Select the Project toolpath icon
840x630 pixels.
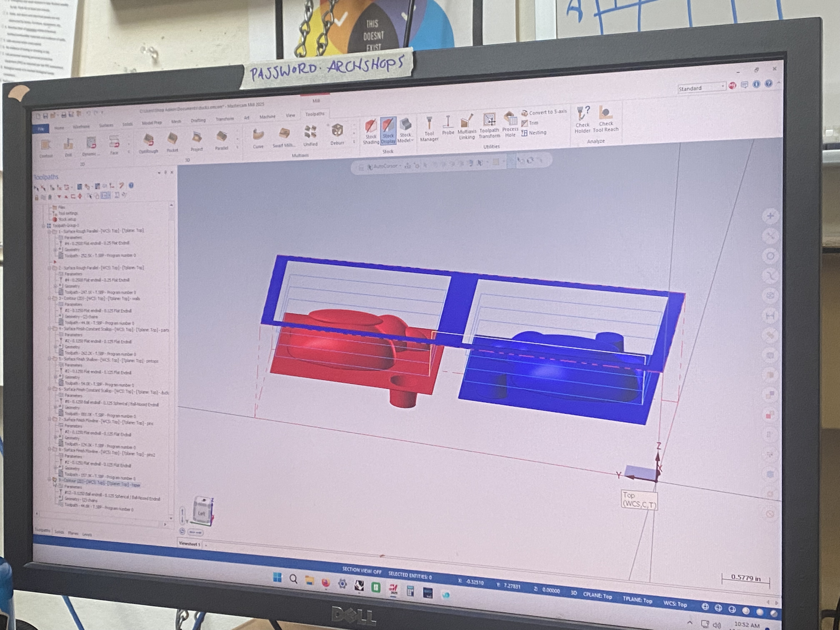197,141
